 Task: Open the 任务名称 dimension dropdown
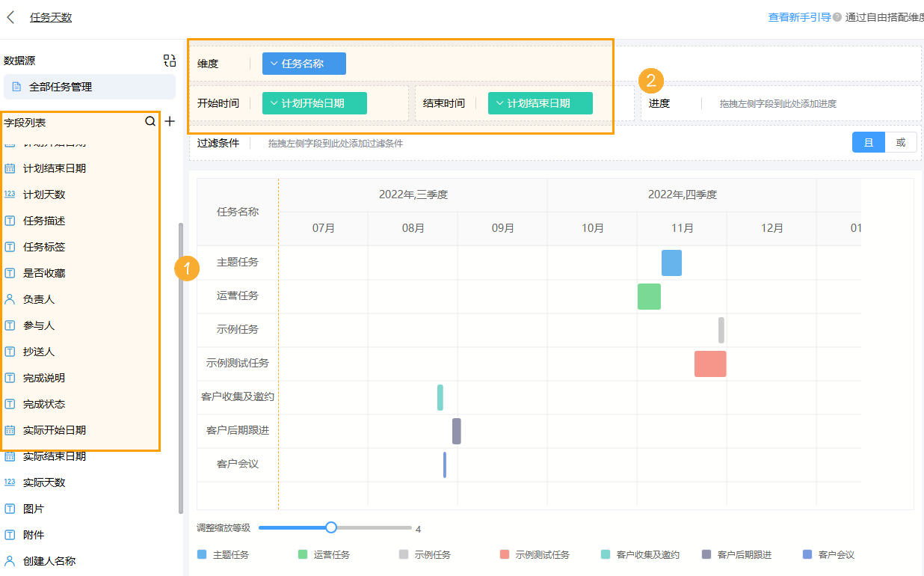tap(304, 64)
